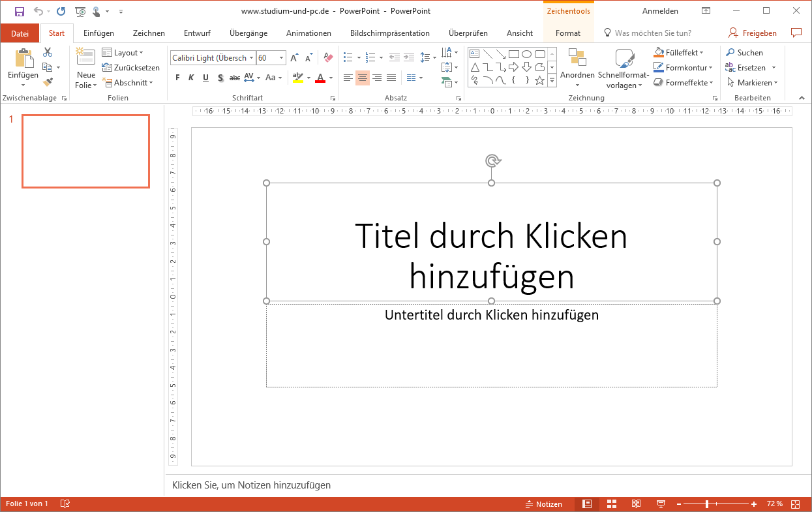The width and height of the screenshot is (812, 512).
Task: Redo using the repeat arrow icon
Action: click(x=61, y=11)
